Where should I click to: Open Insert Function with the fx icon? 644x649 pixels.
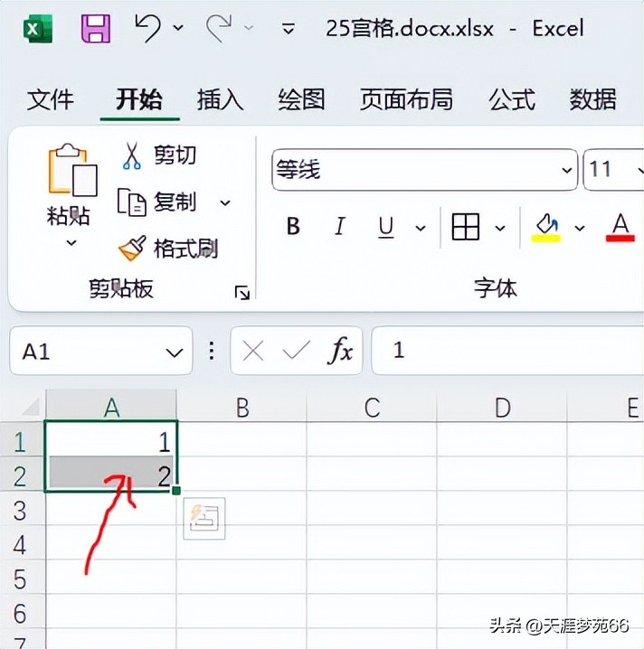[x=340, y=351]
